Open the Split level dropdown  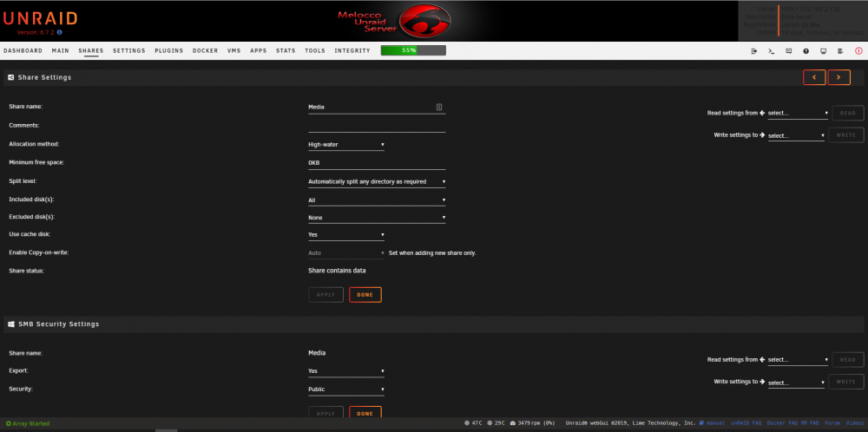pos(377,181)
